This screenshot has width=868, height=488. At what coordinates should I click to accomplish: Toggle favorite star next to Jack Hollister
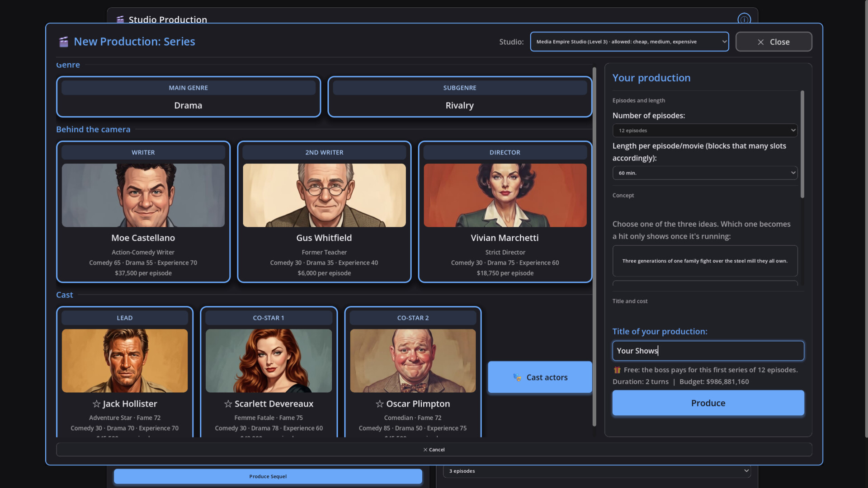96,404
